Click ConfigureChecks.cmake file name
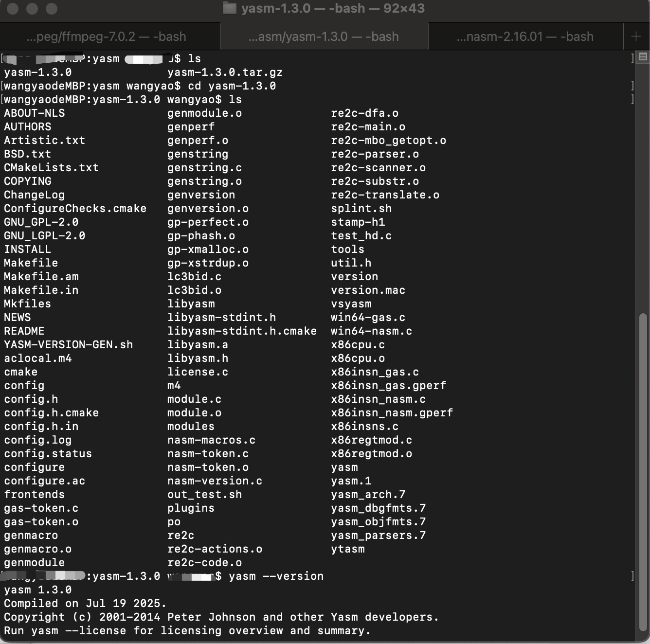Image resolution: width=650 pixels, height=644 pixels. pyautogui.click(x=75, y=208)
